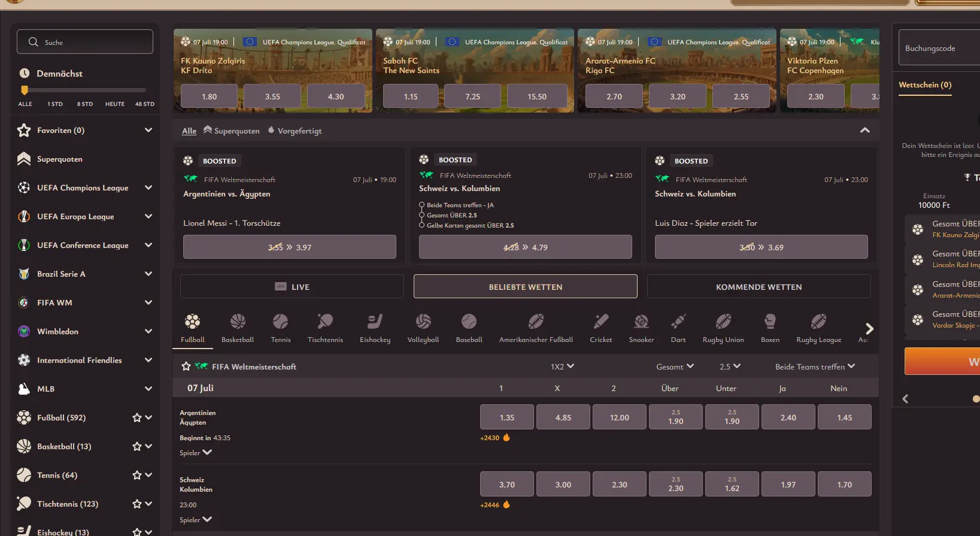The width and height of the screenshot is (980, 536).
Task: Expand International Friendlies in sidebar
Action: click(x=148, y=360)
